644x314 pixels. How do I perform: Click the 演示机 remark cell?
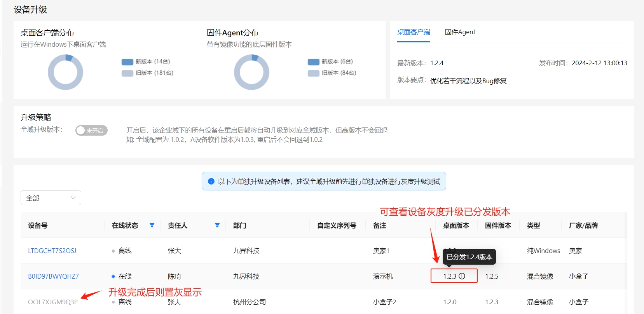click(x=383, y=276)
